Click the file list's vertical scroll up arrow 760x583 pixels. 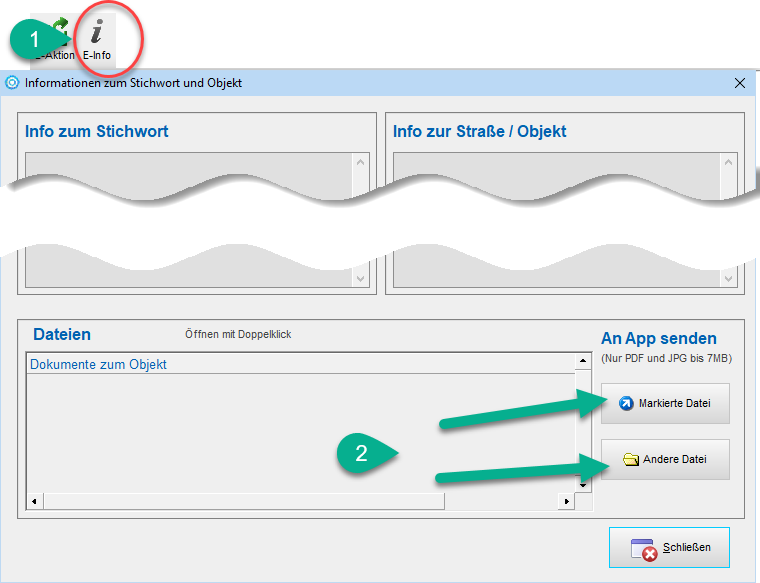tap(582, 361)
